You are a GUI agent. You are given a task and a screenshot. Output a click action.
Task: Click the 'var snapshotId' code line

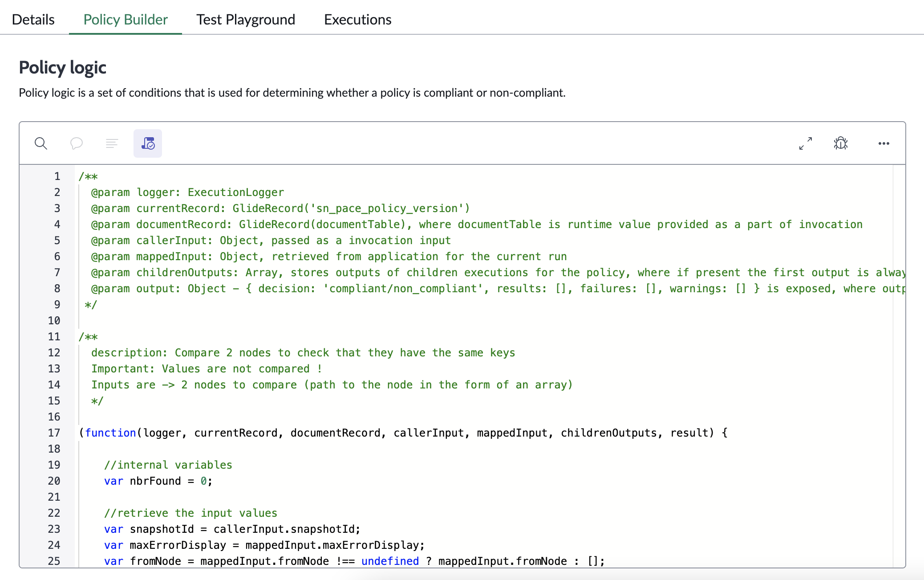coord(232,529)
